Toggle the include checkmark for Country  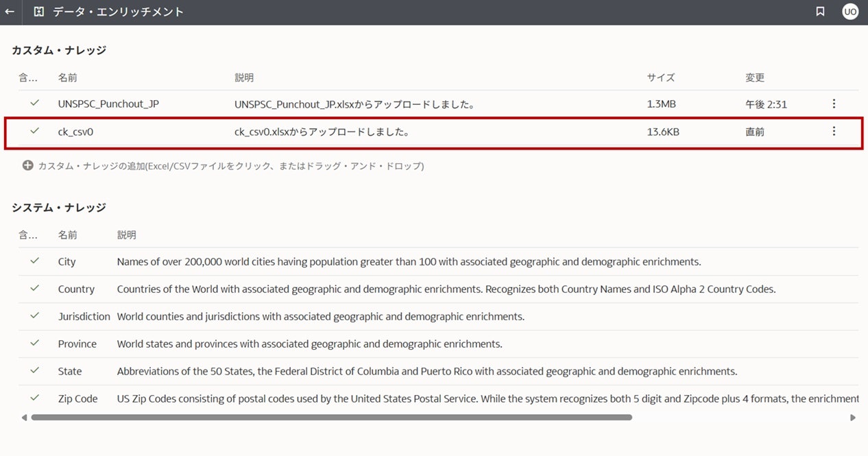pyautogui.click(x=35, y=289)
